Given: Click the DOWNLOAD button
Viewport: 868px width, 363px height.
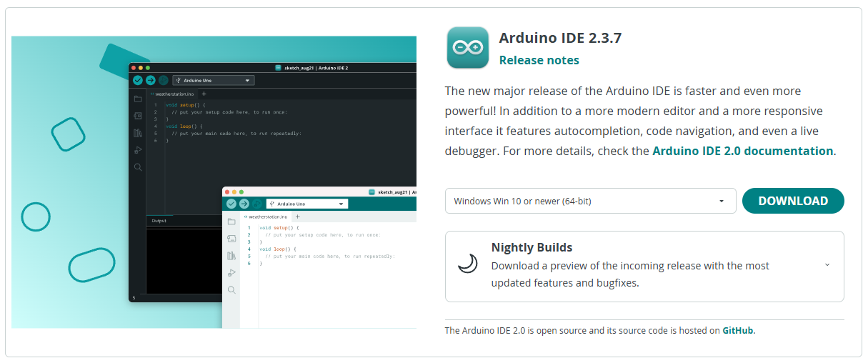Looking at the screenshot, I should click(793, 201).
